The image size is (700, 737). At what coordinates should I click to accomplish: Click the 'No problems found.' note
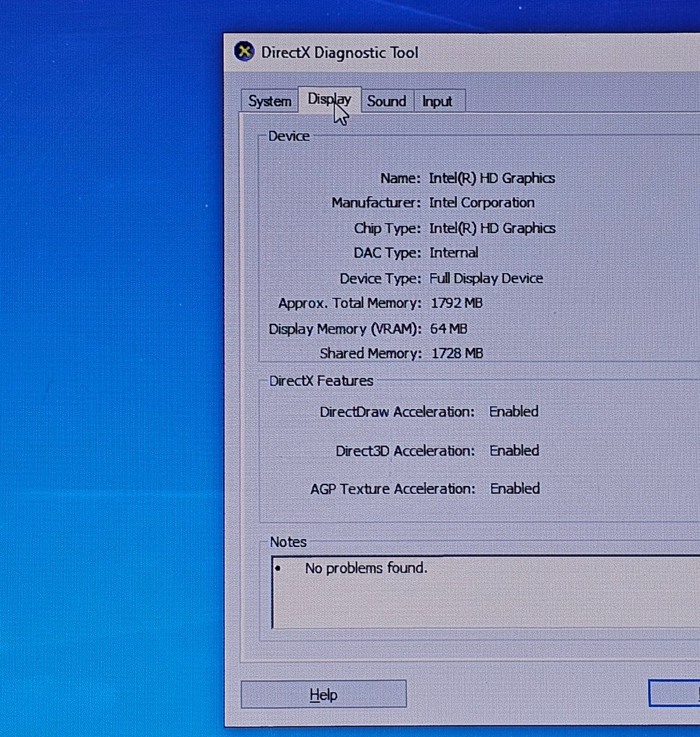[x=366, y=568]
